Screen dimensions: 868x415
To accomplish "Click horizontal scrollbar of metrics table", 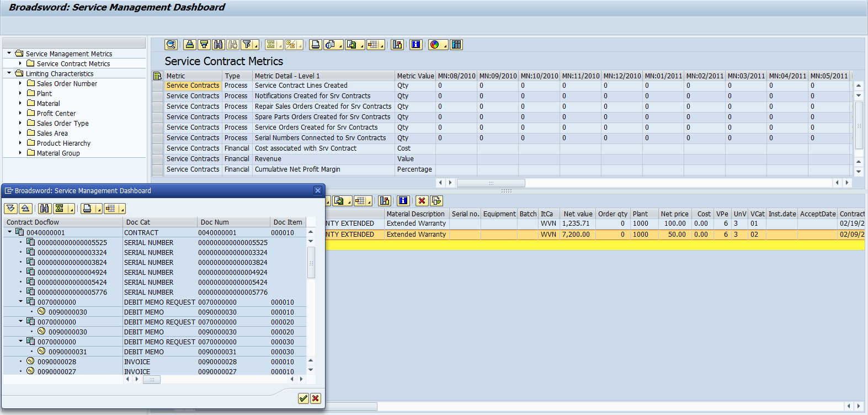I will pos(491,183).
